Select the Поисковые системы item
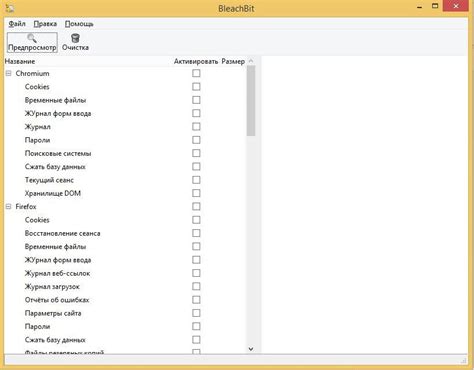This screenshot has width=474, height=370. [58, 153]
